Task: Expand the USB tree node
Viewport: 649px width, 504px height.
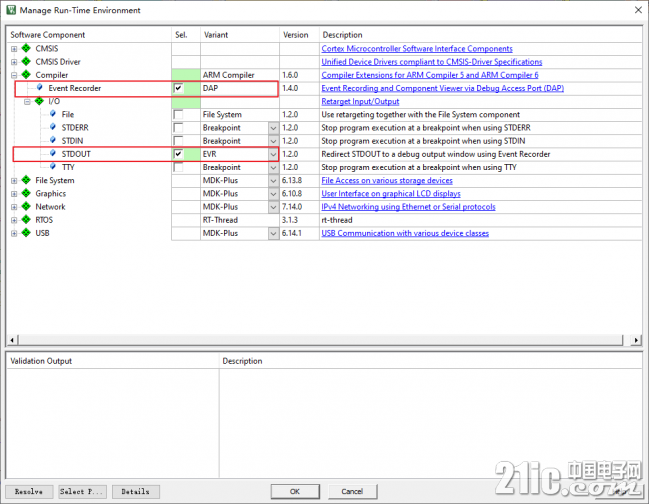Action: click(14, 233)
